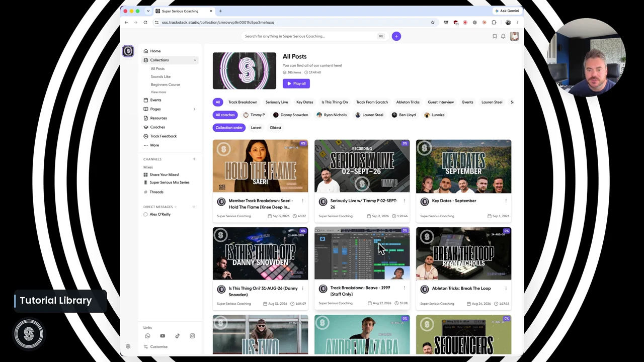This screenshot has height=362, width=644.
Task: Click the Play all button
Action: coord(296,83)
